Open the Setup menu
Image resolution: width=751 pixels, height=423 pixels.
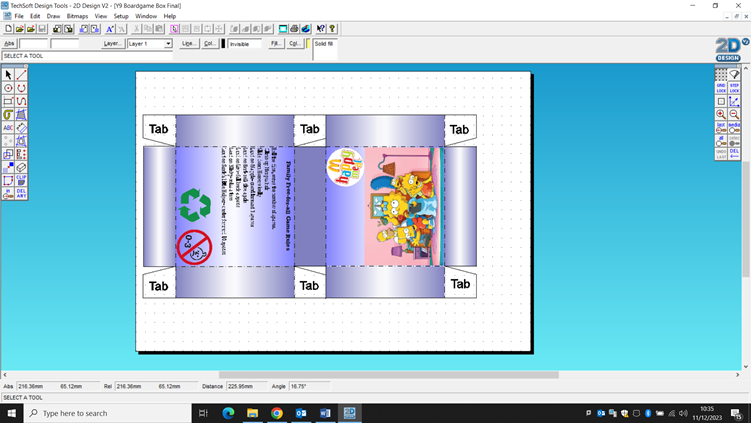(x=121, y=16)
